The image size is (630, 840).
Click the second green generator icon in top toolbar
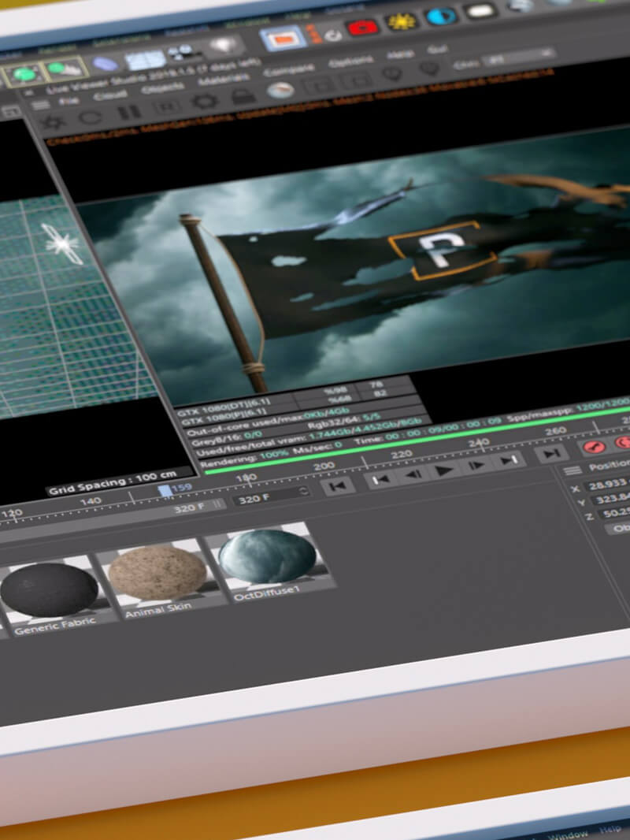coord(65,69)
